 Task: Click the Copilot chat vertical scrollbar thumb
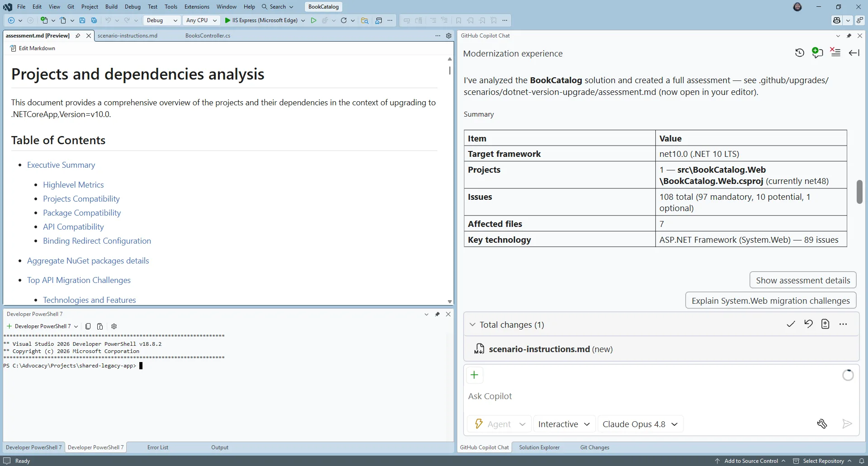pyautogui.click(x=859, y=192)
